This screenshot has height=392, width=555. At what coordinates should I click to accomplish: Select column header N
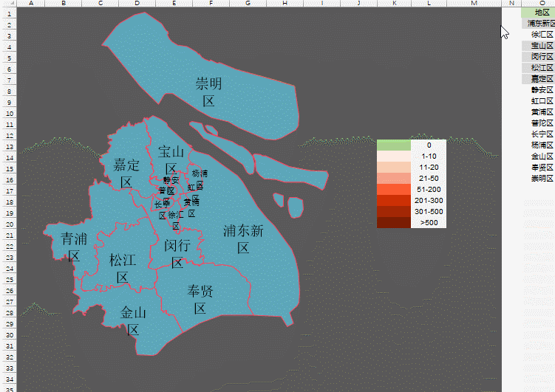(511, 4)
